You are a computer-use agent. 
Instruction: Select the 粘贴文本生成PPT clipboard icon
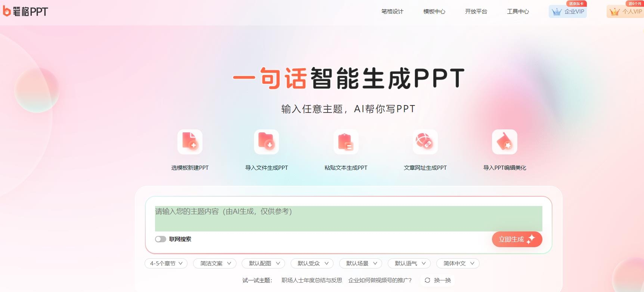tap(346, 142)
